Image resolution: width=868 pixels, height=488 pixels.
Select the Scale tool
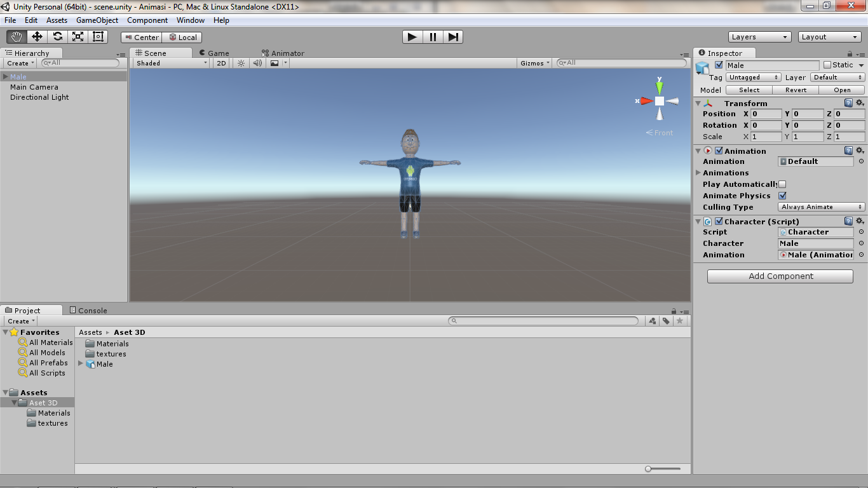click(x=78, y=37)
